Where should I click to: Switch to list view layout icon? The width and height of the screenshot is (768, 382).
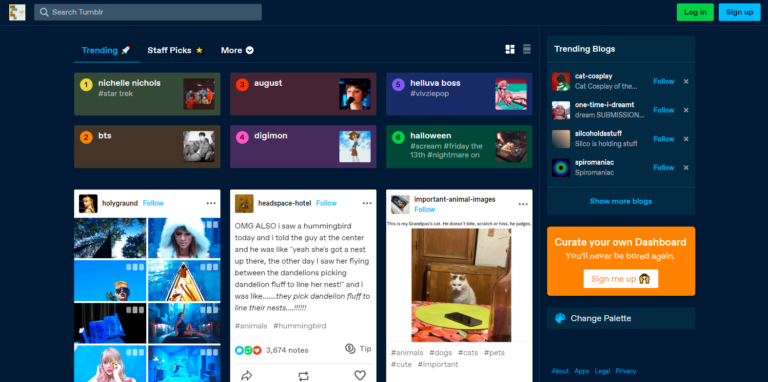point(527,49)
